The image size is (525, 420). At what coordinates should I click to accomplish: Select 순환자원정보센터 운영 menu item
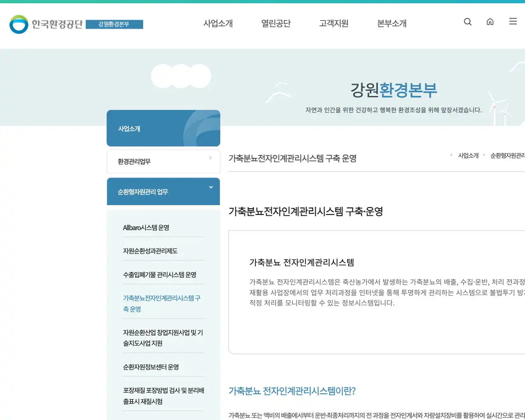pyautogui.click(x=151, y=367)
